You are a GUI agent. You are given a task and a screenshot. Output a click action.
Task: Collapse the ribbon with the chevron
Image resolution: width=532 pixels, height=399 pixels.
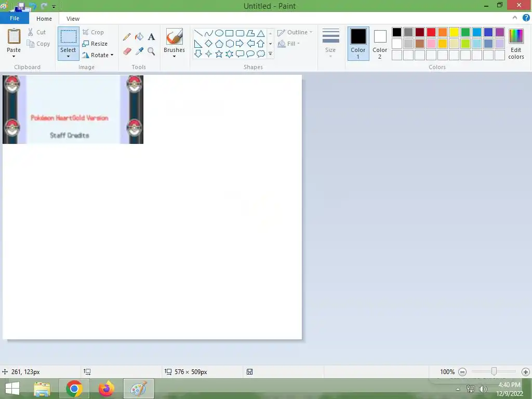[515, 18]
